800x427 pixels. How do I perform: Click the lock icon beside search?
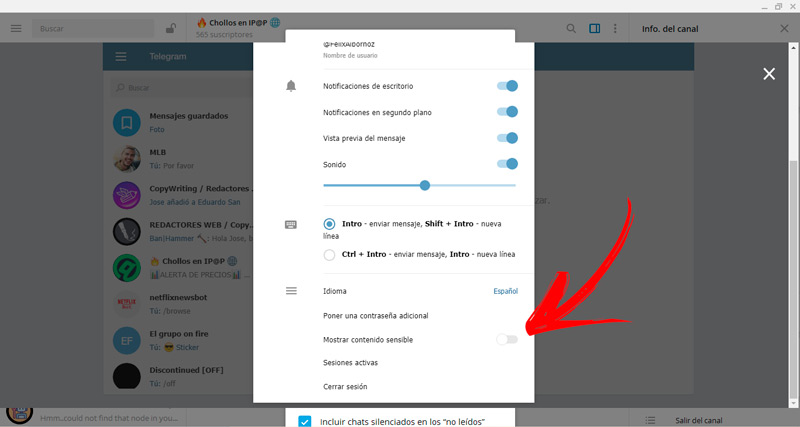pyautogui.click(x=171, y=29)
